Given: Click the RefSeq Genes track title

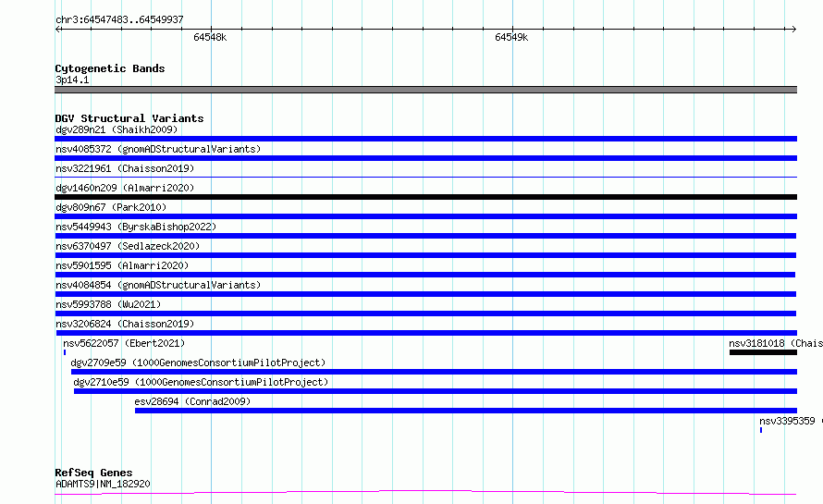Looking at the screenshot, I should click(x=93, y=473).
